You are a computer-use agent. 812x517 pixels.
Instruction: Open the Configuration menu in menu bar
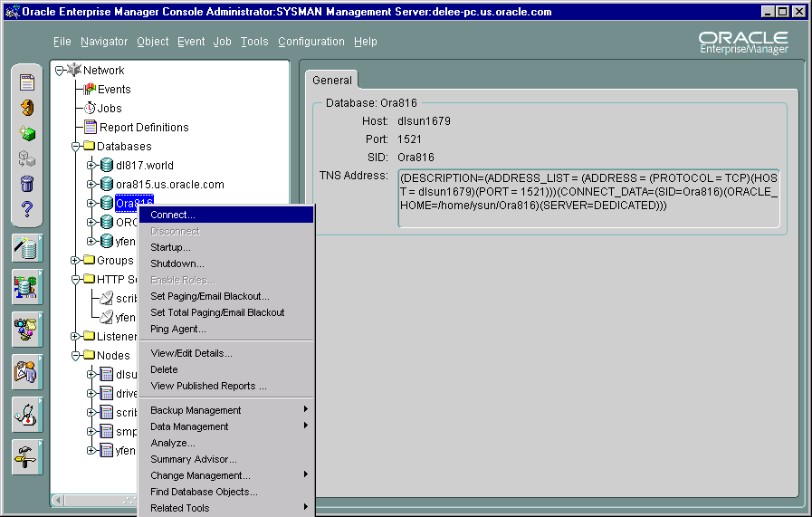click(310, 42)
